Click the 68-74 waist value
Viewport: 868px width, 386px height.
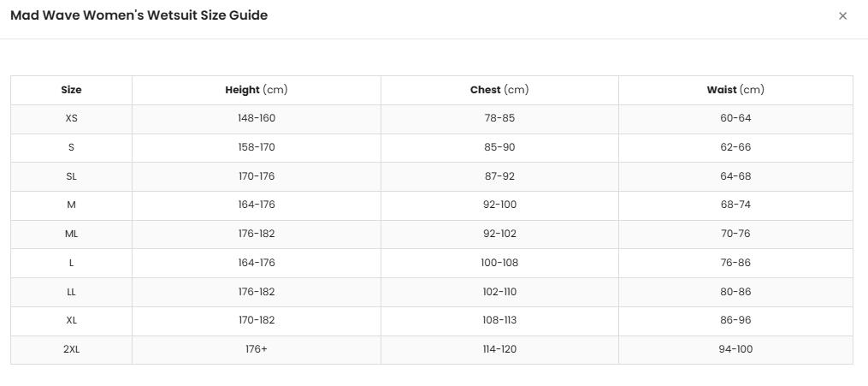pos(735,205)
